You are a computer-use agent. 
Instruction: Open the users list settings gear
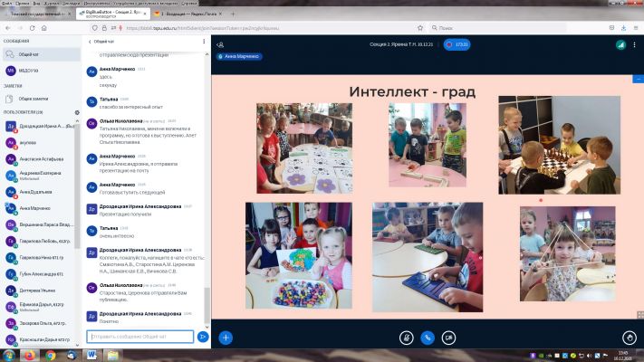pyautogui.click(x=77, y=111)
